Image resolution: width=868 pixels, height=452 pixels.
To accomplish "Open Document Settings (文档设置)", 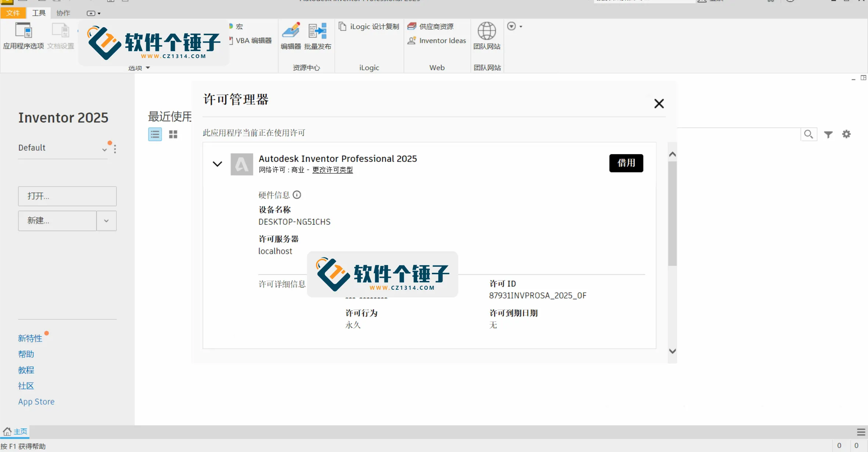I will [x=61, y=36].
